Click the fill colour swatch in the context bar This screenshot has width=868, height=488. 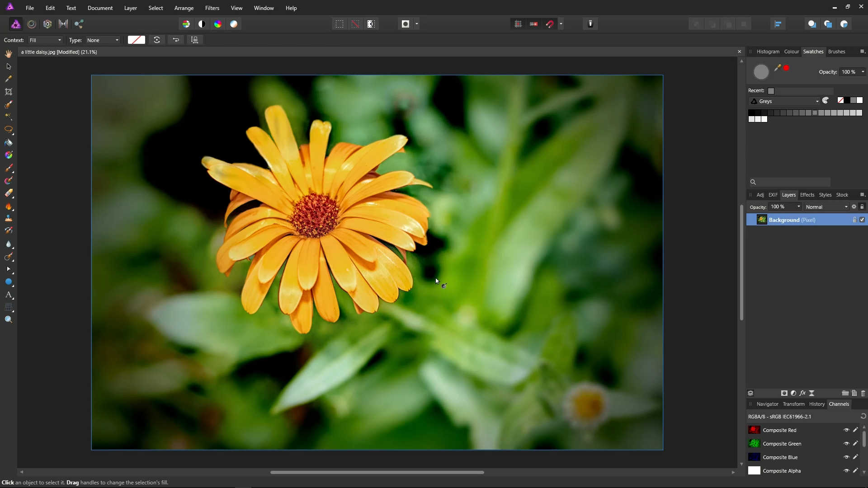tap(136, 40)
